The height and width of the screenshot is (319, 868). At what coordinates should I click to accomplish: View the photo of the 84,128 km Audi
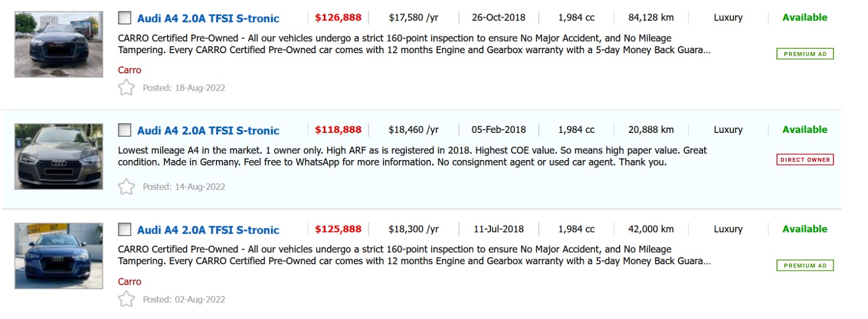(x=59, y=44)
